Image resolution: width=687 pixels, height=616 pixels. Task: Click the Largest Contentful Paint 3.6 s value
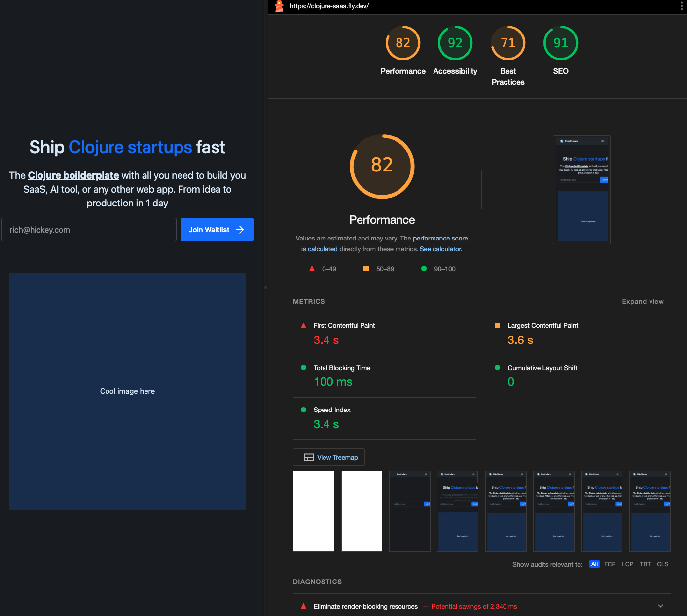(520, 340)
